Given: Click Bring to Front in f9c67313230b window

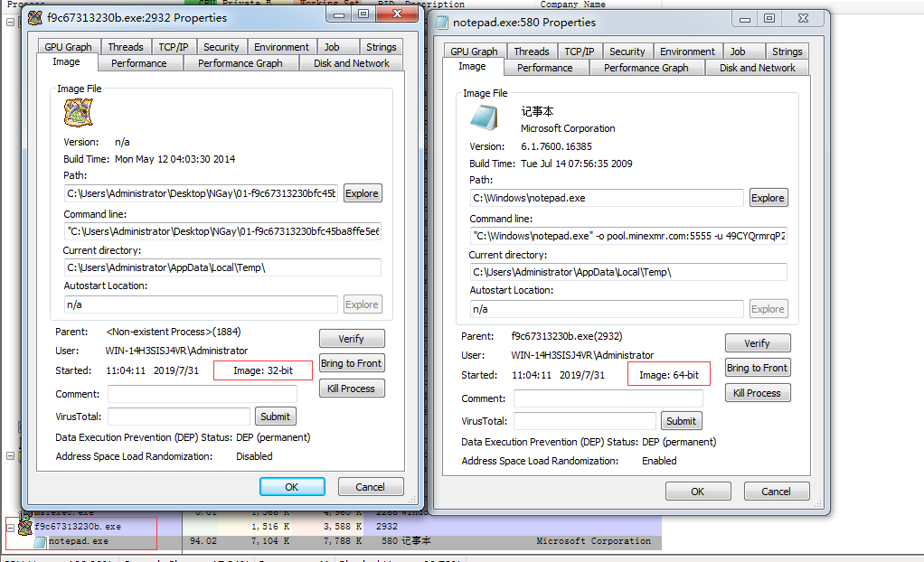Looking at the screenshot, I should [x=352, y=363].
